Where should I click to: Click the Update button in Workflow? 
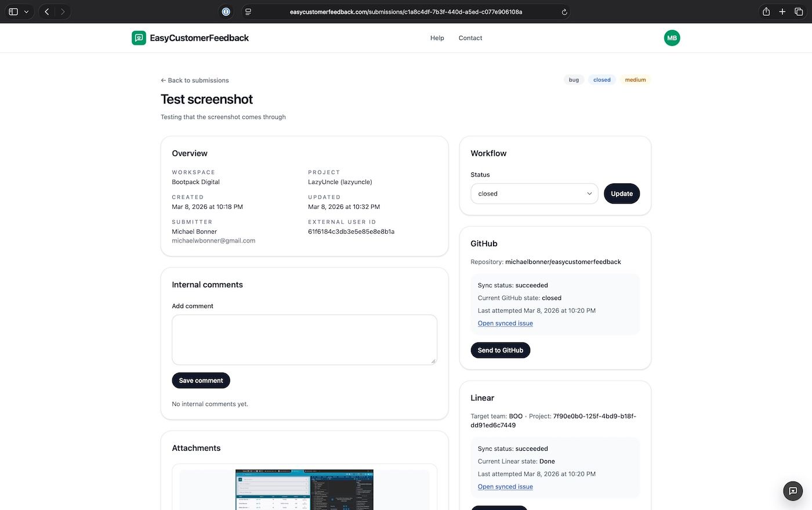pos(621,193)
